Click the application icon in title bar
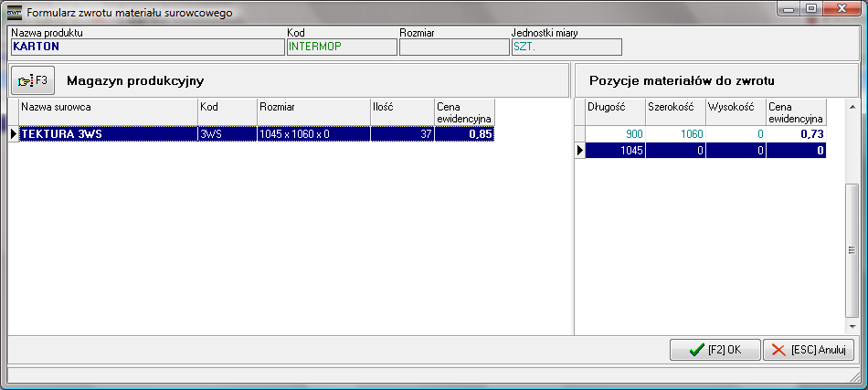Viewport: 868px width, 390px height. [x=14, y=13]
